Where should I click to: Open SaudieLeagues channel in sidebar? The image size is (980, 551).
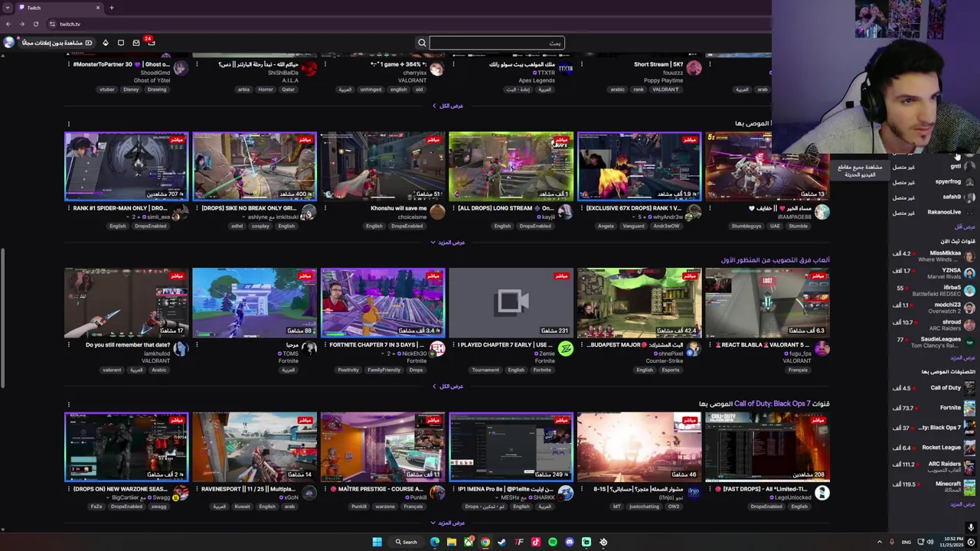pos(934,342)
